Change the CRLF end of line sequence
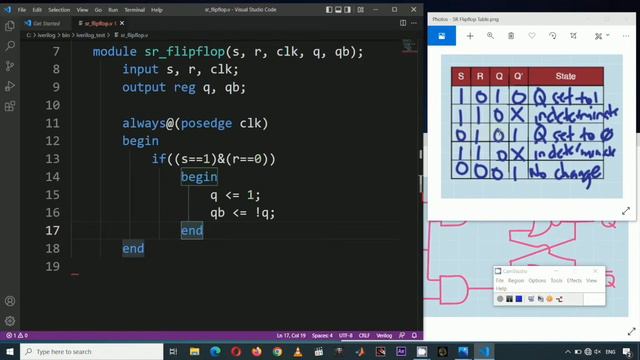The image size is (640, 360). tap(364, 336)
